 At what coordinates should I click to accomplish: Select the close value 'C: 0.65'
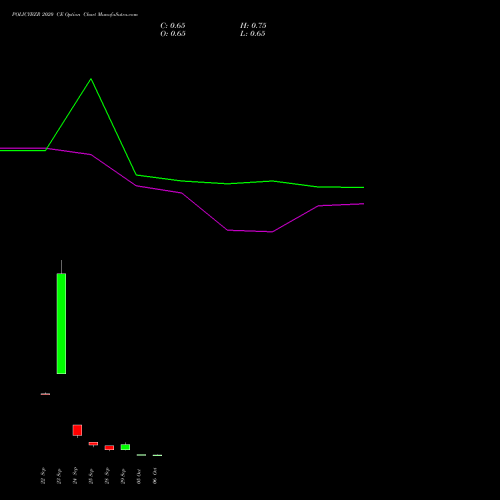click(x=173, y=26)
